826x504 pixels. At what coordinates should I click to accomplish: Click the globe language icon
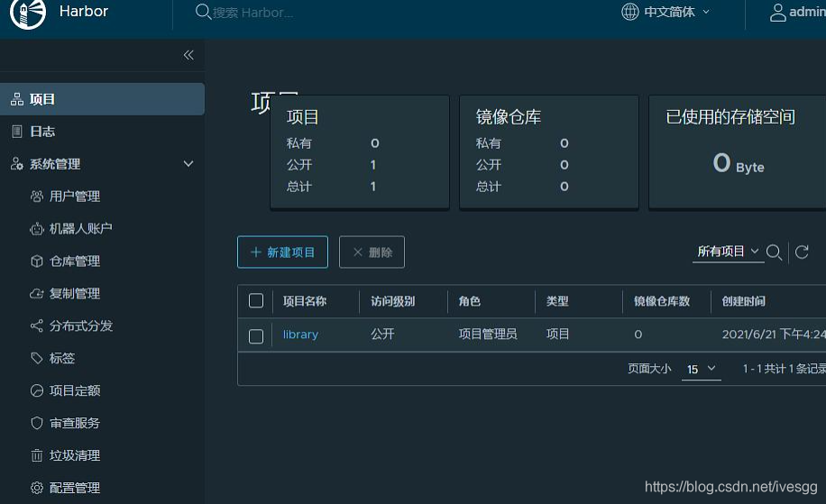[630, 12]
